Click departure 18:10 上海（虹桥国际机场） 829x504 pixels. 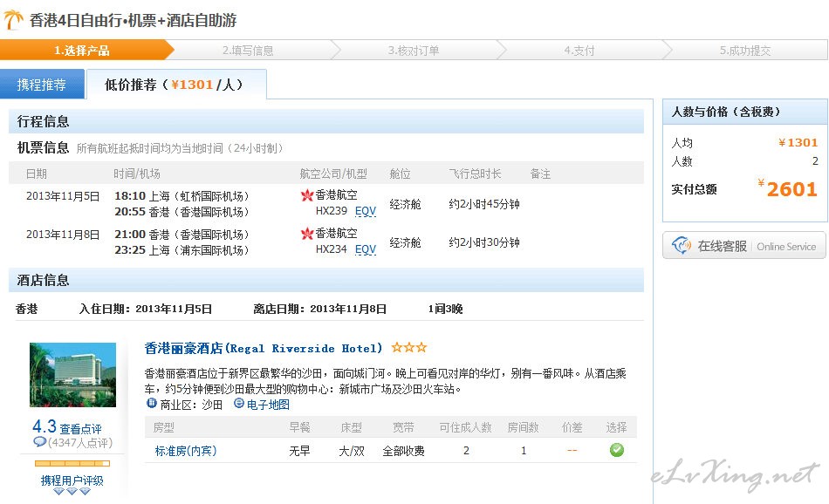182,196
